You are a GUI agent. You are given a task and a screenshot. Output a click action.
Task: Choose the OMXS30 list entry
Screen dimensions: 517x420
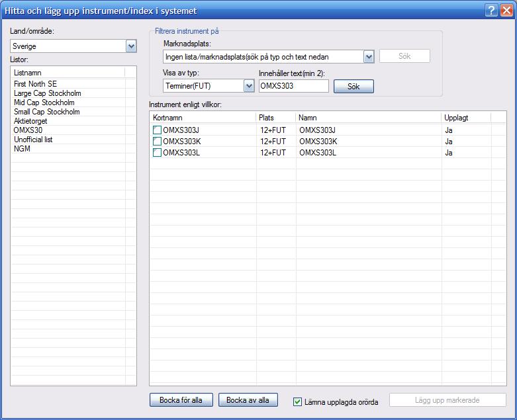pos(28,130)
